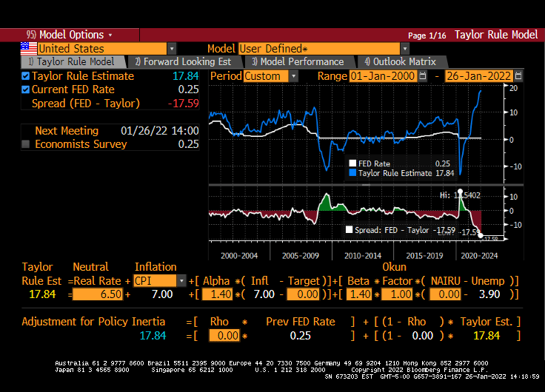Switch to the Forward Looking Est tab

(x=181, y=62)
